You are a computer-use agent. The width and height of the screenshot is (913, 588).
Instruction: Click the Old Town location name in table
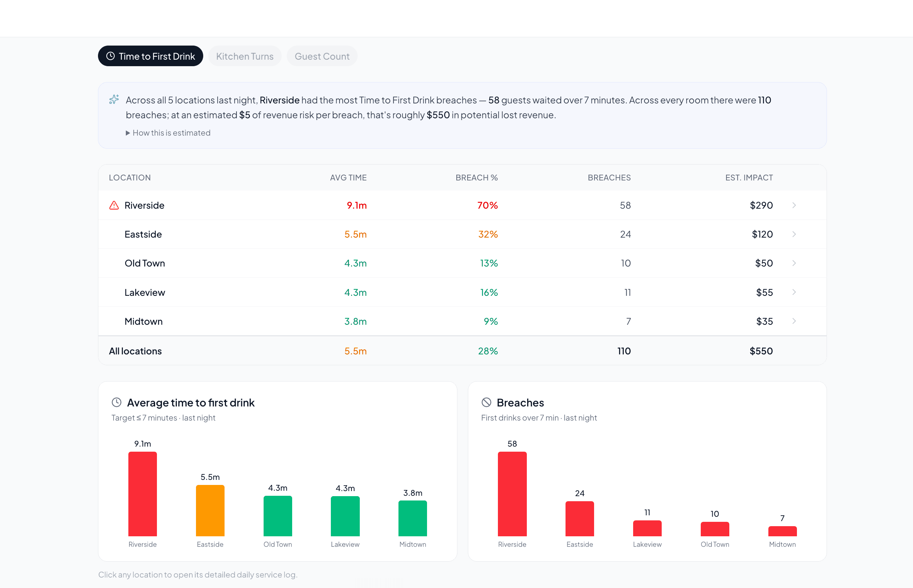[x=145, y=264]
